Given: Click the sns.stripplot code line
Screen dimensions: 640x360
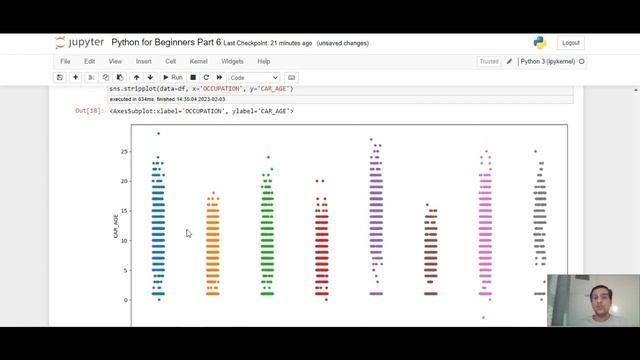Looking at the screenshot, I should (x=201, y=89).
